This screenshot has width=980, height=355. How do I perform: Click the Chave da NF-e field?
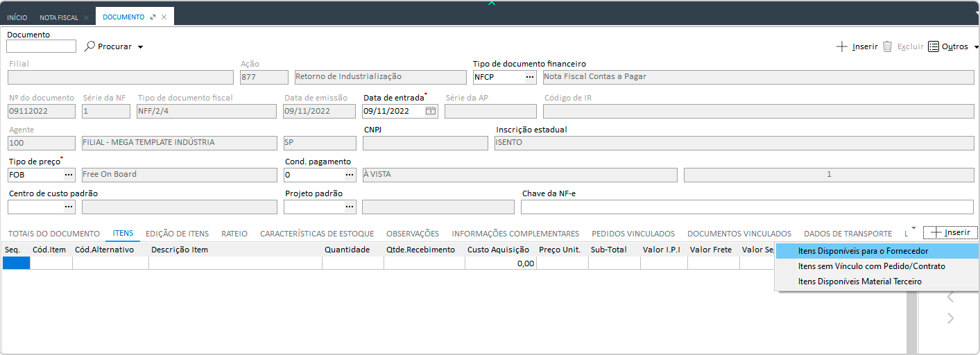746,207
